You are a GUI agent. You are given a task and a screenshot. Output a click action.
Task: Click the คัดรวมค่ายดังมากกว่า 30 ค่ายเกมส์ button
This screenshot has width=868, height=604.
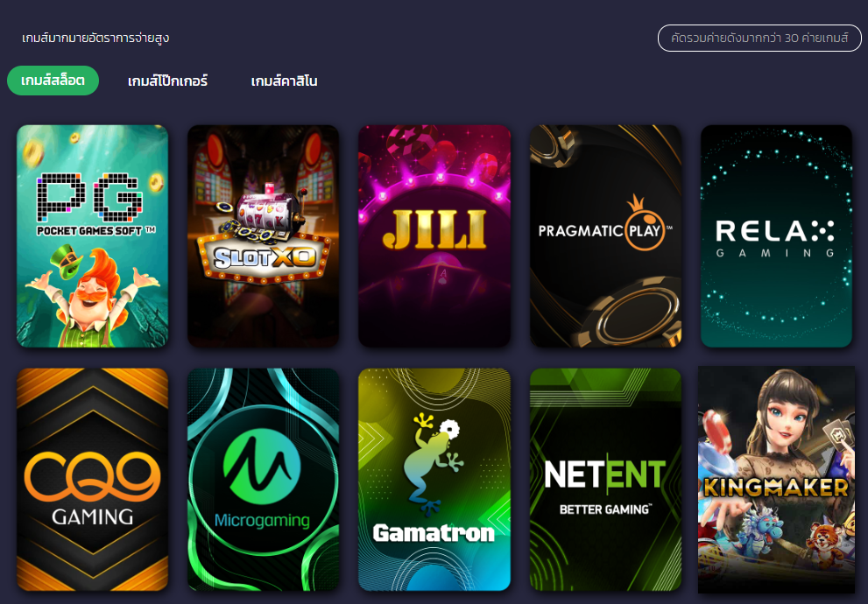click(759, 39)
